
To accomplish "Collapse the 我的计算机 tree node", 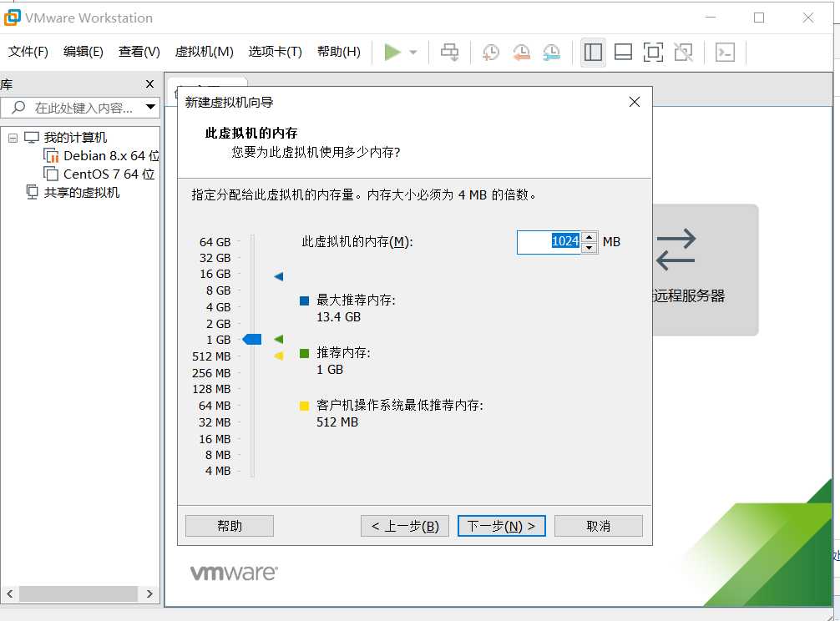I will click(x=13, y=138).
